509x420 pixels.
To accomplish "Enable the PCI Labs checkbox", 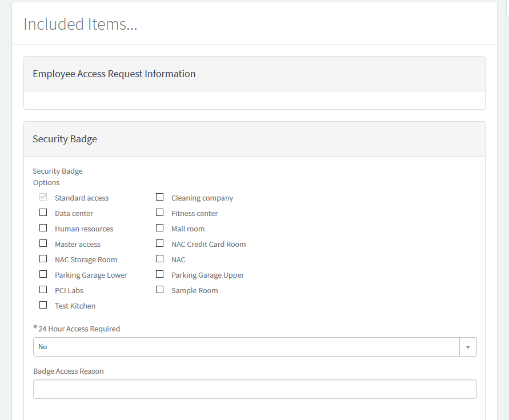I will click(43, 290).
